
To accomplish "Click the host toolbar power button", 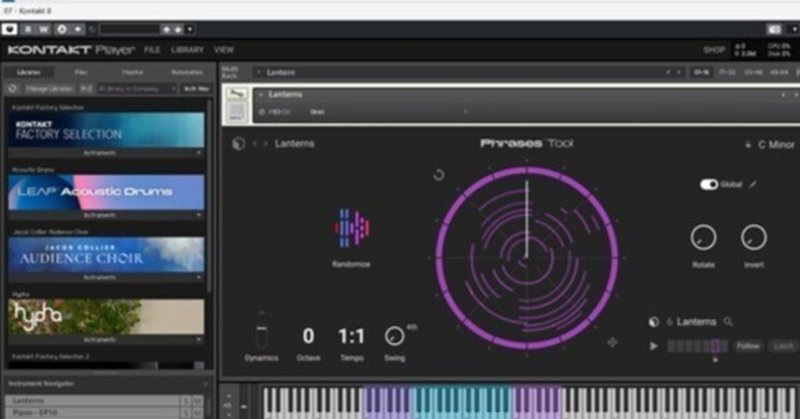I will tap(9, 29).
